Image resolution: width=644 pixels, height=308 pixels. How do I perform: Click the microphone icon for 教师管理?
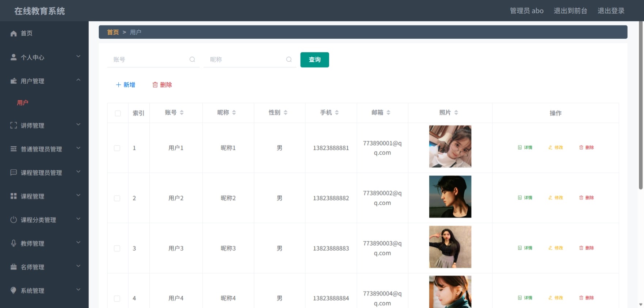[x=14, y=243]
